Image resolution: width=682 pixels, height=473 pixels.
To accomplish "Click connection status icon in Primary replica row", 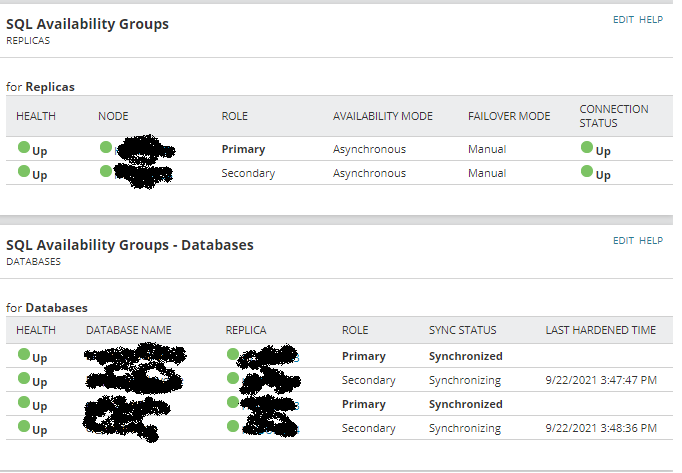I will click(587, 147).
